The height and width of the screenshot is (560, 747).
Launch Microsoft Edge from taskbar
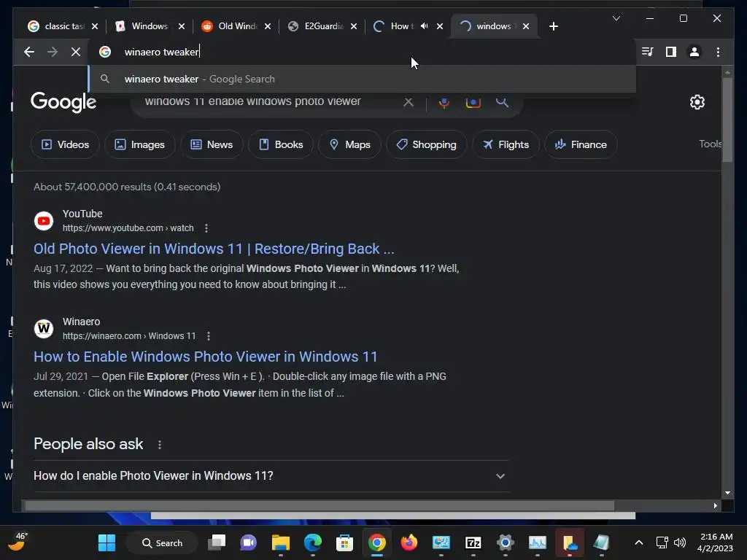(x=312, y=542)
